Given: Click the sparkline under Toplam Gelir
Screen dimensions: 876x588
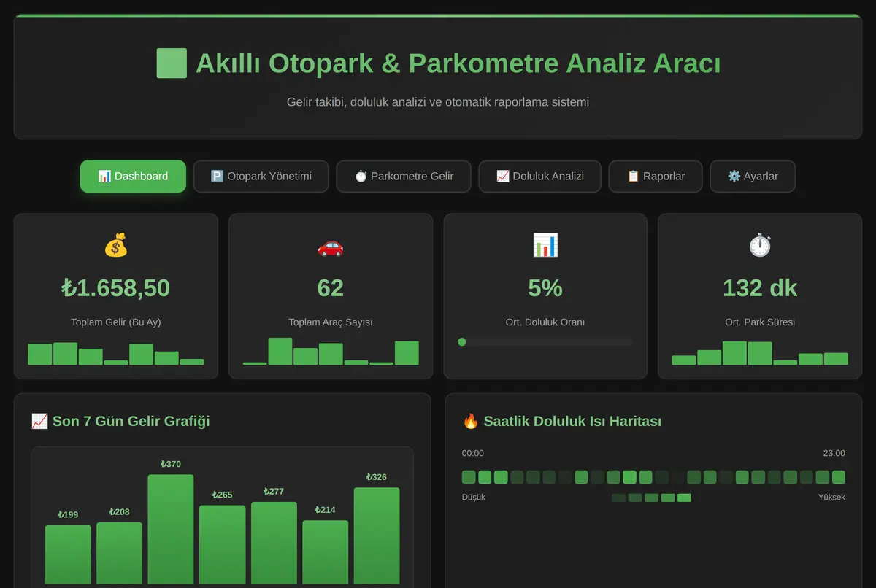Looking at the screenshot, I should pyautogui.click(x=116, y=353).
